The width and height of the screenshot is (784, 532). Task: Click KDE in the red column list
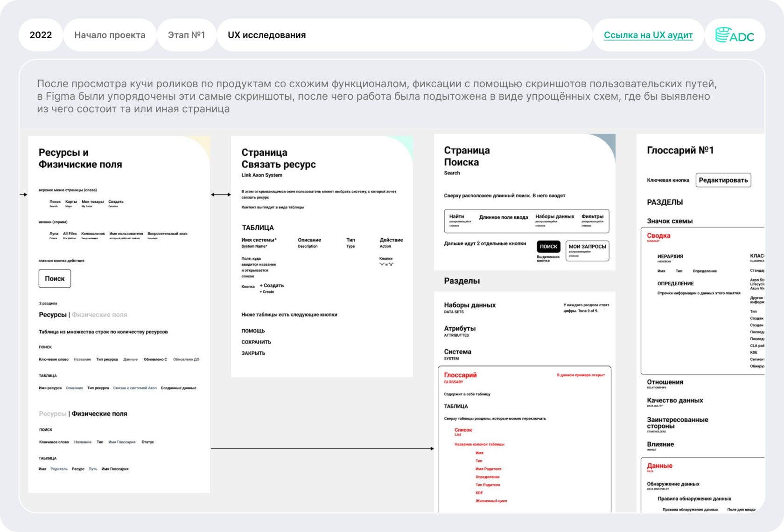pos(479,493)
